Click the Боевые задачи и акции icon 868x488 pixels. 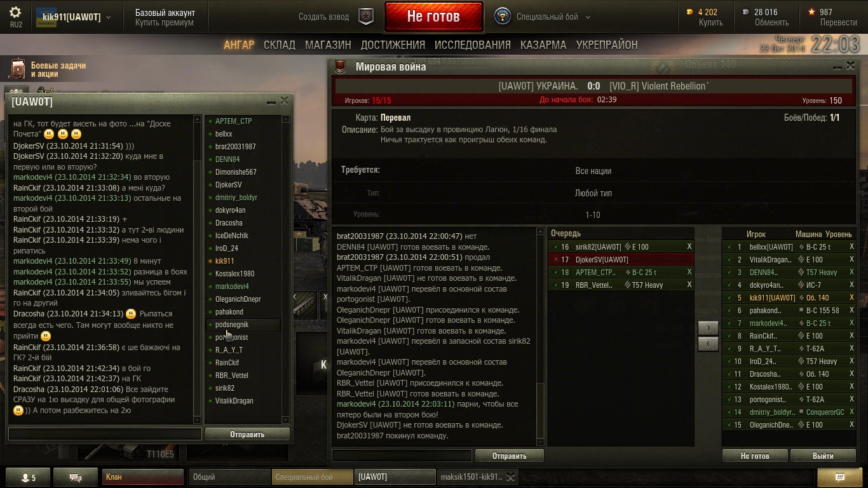(x=19, y=69)
